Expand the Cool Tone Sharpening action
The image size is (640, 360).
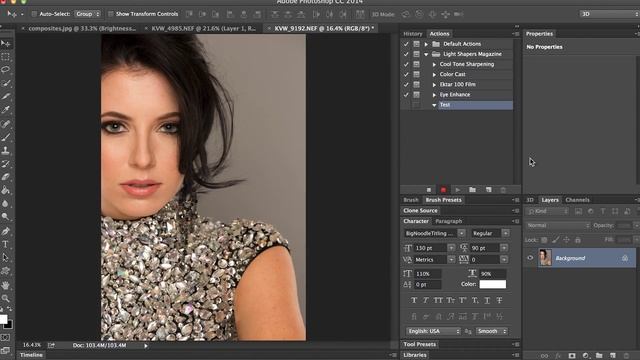434,64
